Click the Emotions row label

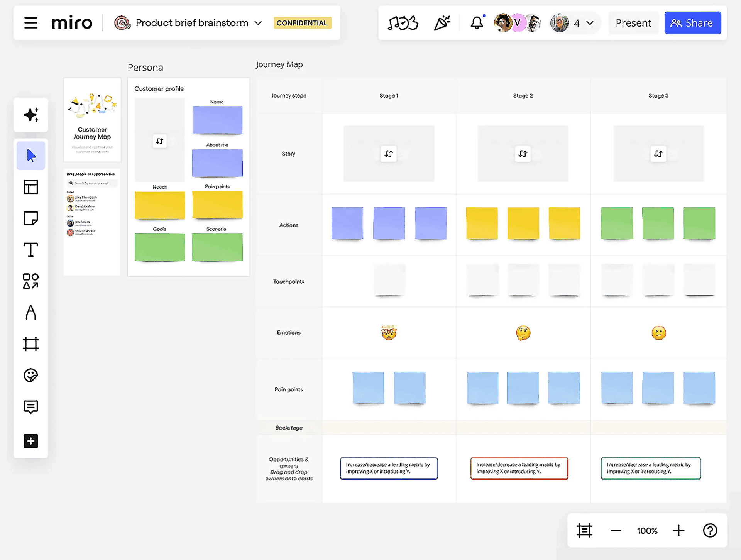pos(289,333)
